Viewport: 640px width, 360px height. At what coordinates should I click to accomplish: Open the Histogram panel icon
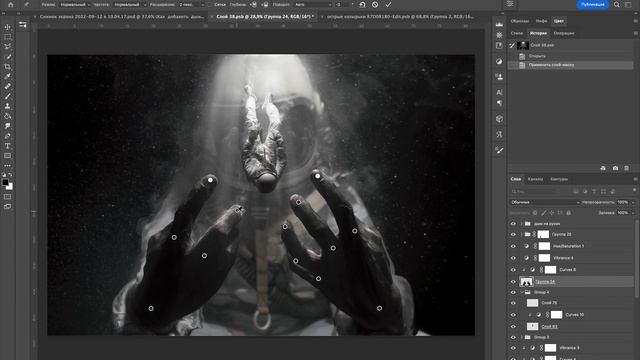pyautogui.click(x=499, y=24)
